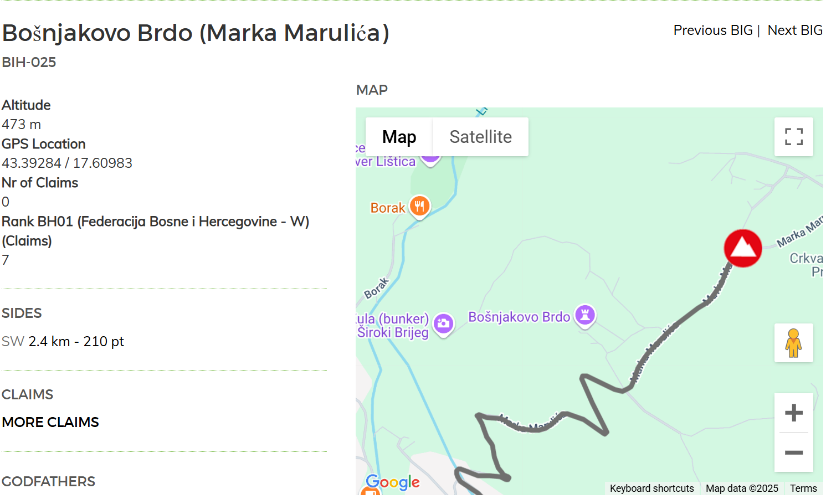This screenshot has width=826, height=504.
Task: Click the Široki Brijeg bunker label
Action: coord(393,332)
